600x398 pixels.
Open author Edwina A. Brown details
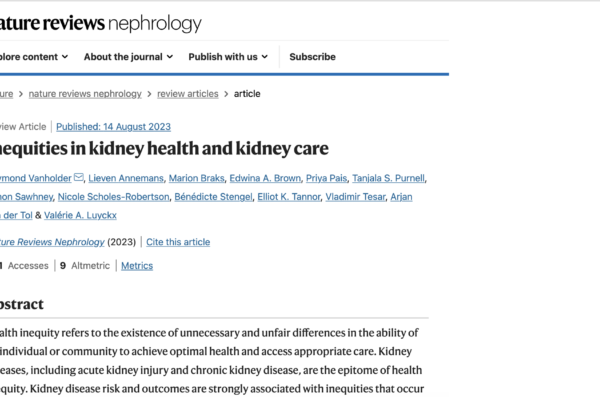[x=265, y=178]
